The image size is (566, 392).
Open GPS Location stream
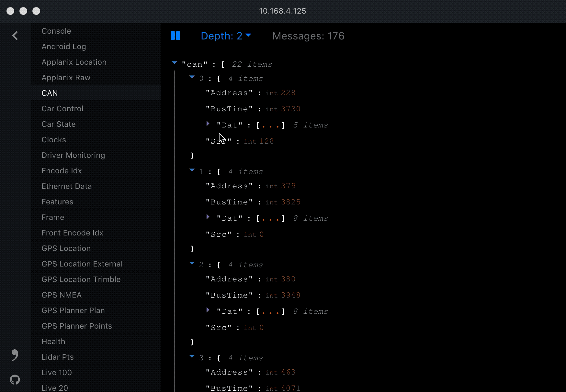pyautogui.click(x=96, y=248)
